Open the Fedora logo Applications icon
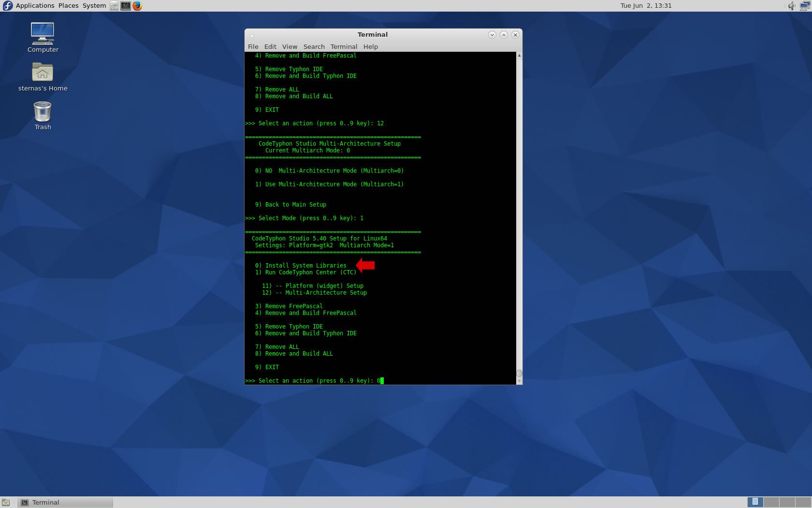Viewport: 812px width, 508px height. [x=8, y=6]
